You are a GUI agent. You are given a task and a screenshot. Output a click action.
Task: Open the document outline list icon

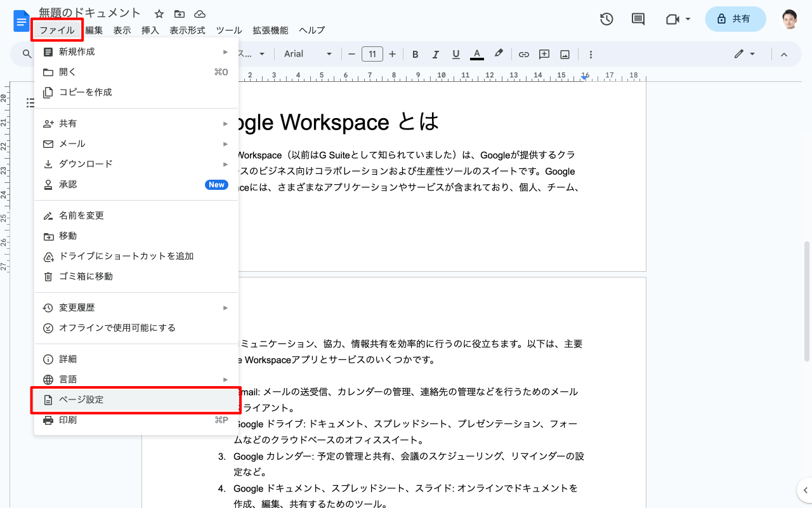[x=29, y=102]
